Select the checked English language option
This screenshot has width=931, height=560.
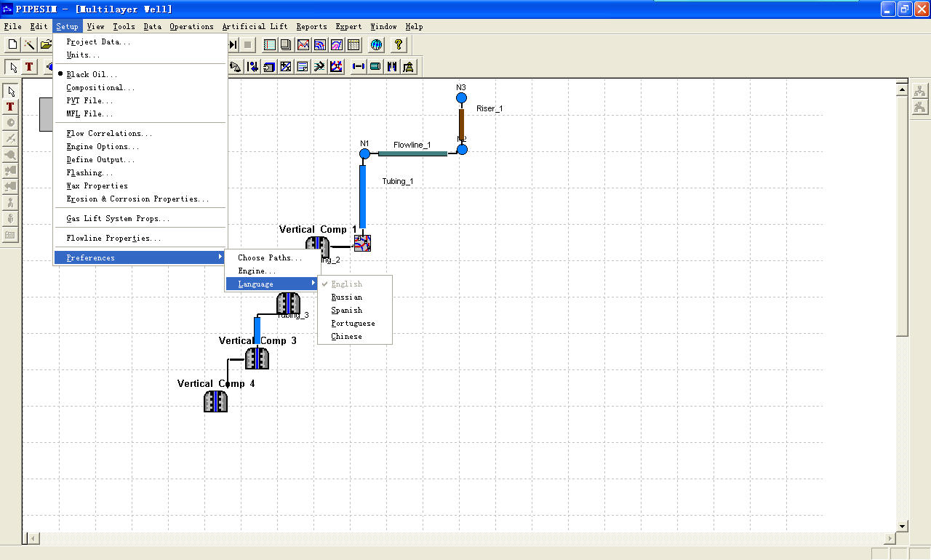click(x=355, y=284)
